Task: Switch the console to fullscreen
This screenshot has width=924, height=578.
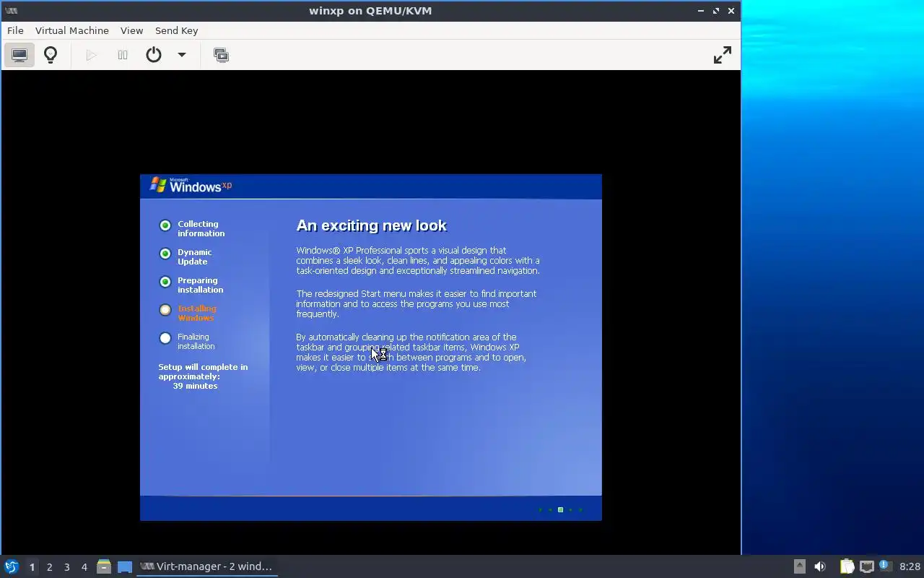Action: [723, 55]
